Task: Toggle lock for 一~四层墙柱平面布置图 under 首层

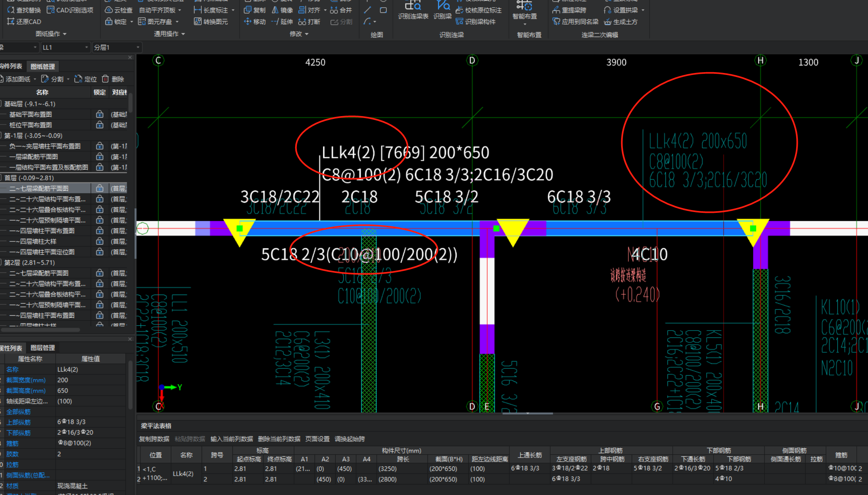Action: 100,231
